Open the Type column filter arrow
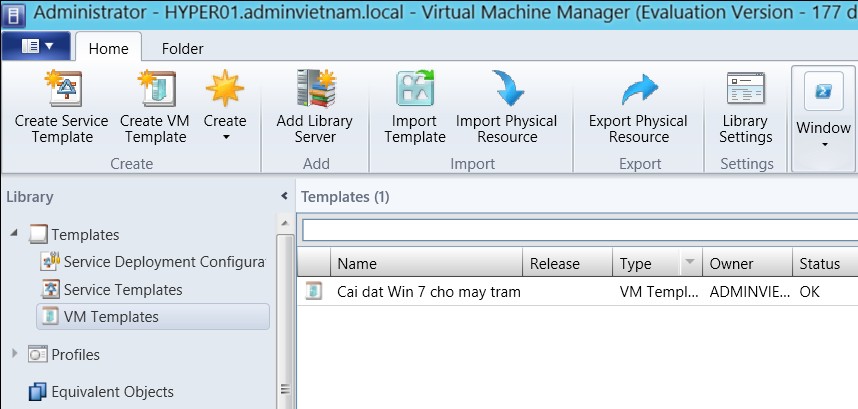This screenshot has height=409, width=858. (x=690, y=261)
